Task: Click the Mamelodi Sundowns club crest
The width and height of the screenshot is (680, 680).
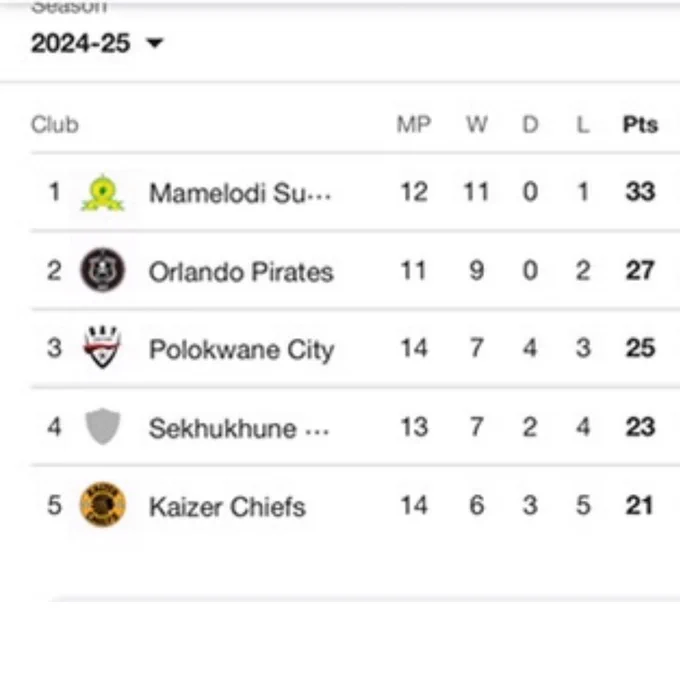Action: pyautogui.click(x=102, y=192)
